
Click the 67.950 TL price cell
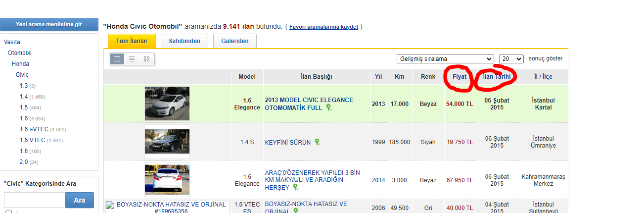click(x=460, y=180)
